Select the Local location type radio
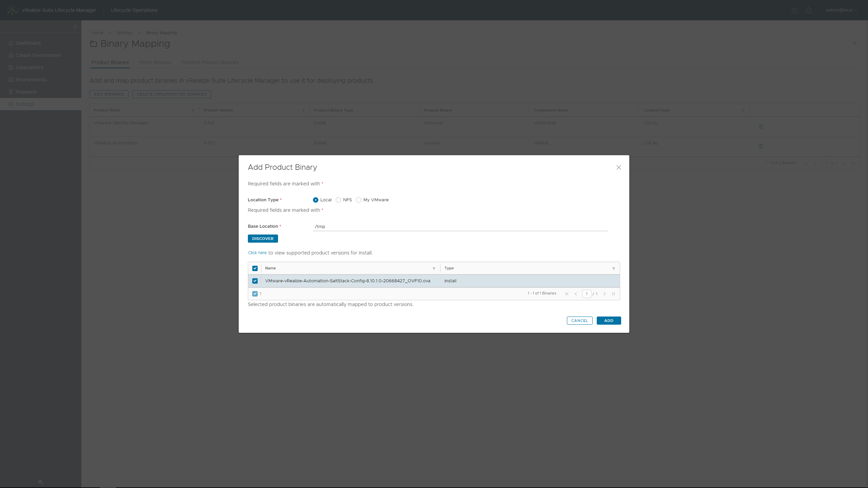This screenshot has width=868, height=488. (x=316, y=200)
